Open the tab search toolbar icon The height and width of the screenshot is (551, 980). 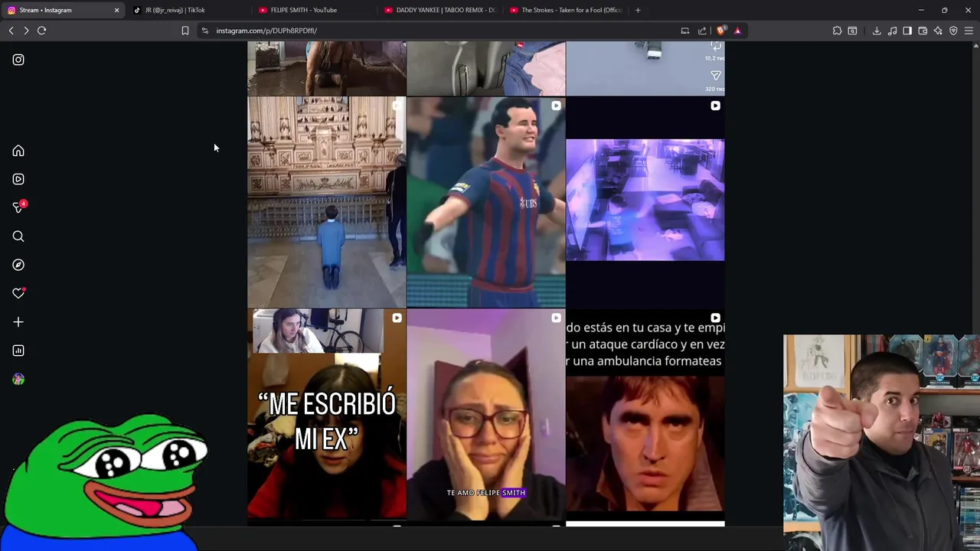(852, 31)
